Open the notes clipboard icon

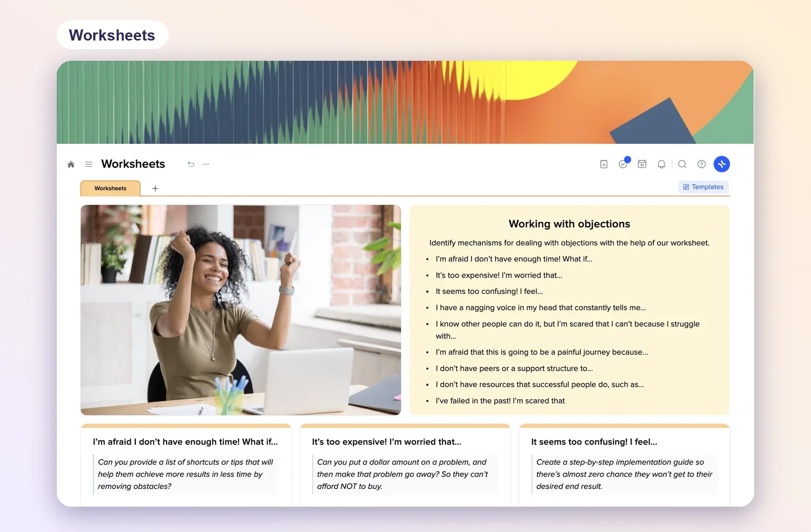604,164
